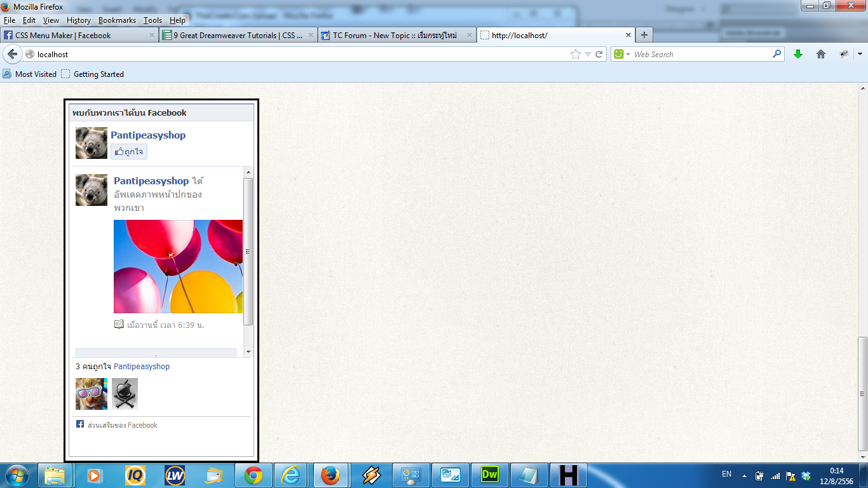
Task: Open Windows Explorer from taskbar
Action: 55,475
